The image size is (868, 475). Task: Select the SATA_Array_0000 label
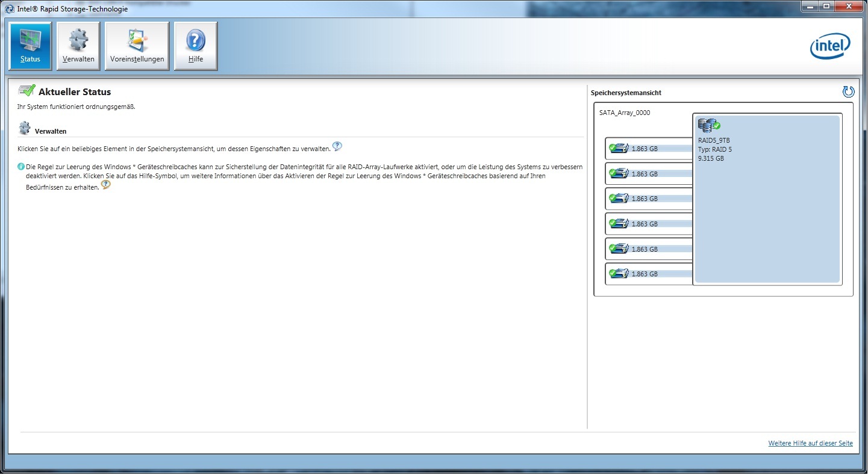[x=625, y=113]
